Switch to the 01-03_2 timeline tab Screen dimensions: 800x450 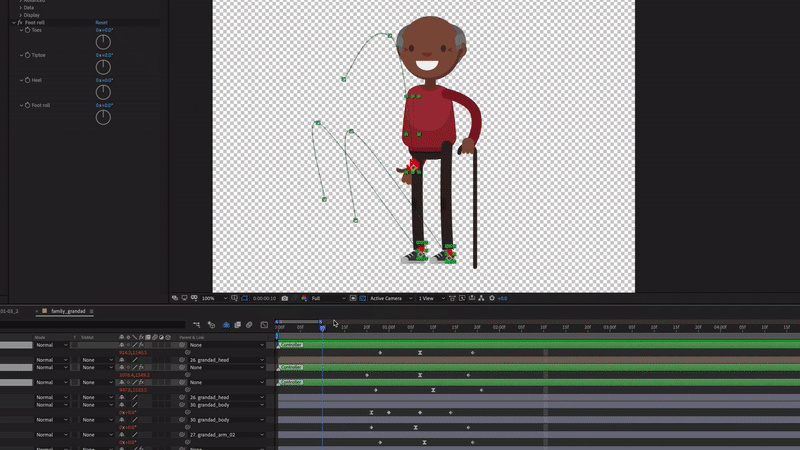(9, 311)
